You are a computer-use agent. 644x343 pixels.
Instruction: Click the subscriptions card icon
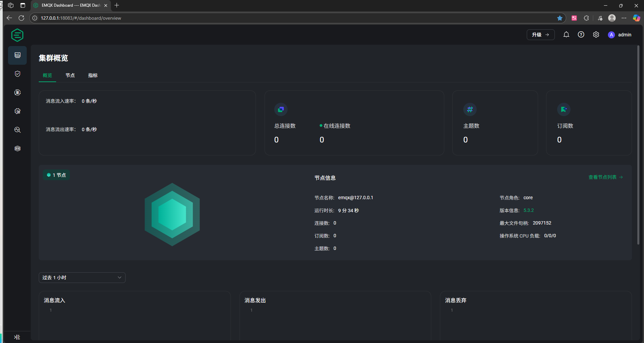(564, 109)
